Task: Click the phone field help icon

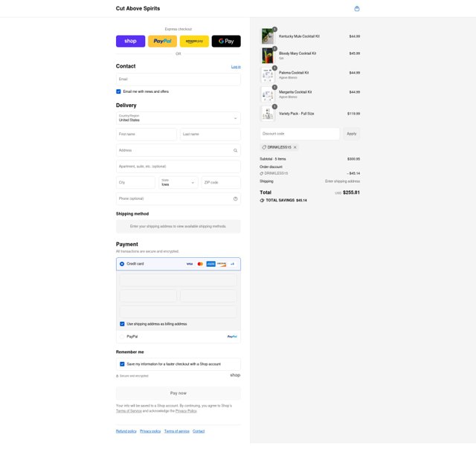Action: tap(235, 198)
